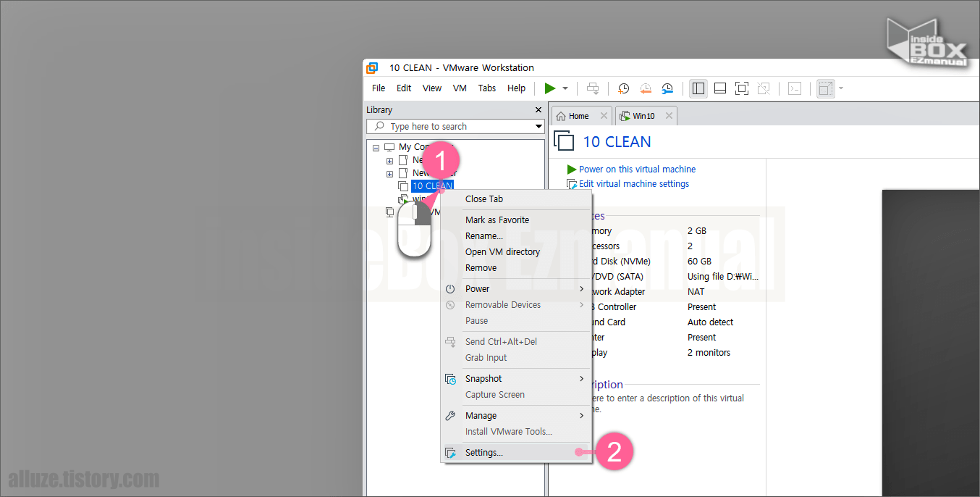Screen dimensions: 980x497
Task: Click Edit virtual machine settings link
Action: [x=634, y=184]
